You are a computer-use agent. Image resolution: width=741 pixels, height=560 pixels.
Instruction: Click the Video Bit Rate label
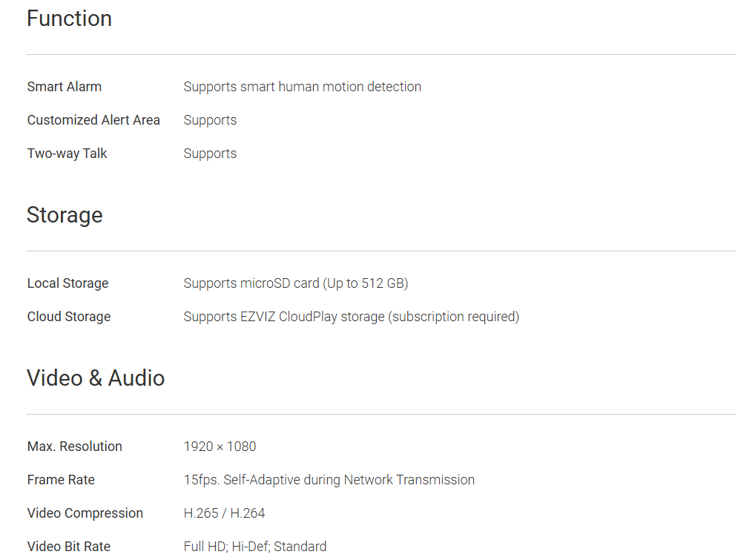69,547
